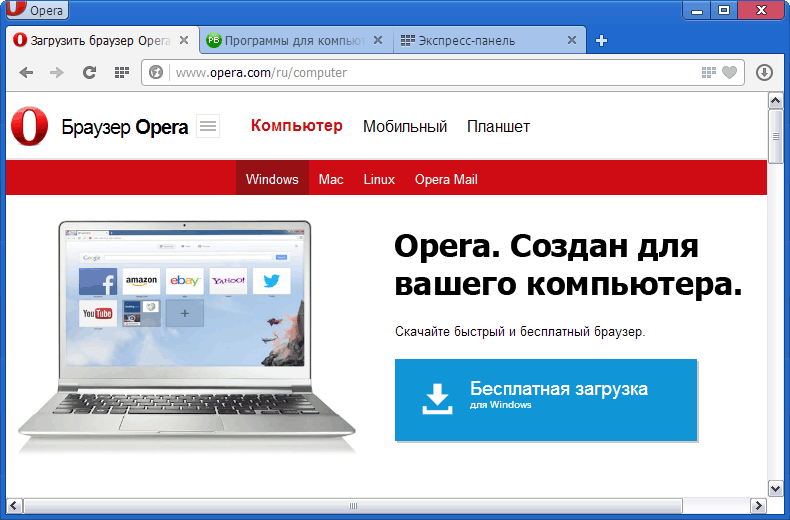Click the heart bookmark icon
Image resolution: width=790 pixels, height=520 pixels.
[729, 73]
